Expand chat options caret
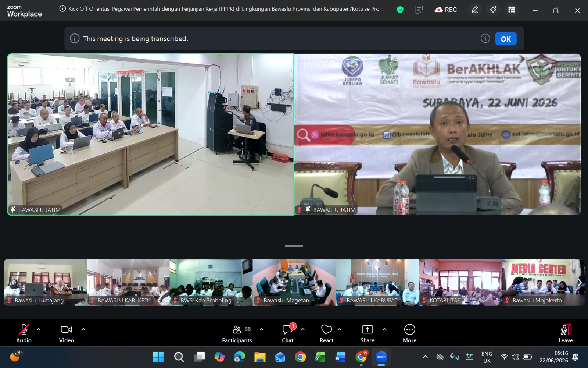The height and width of the screenshot is (368, 588). (x=303, y=329)
